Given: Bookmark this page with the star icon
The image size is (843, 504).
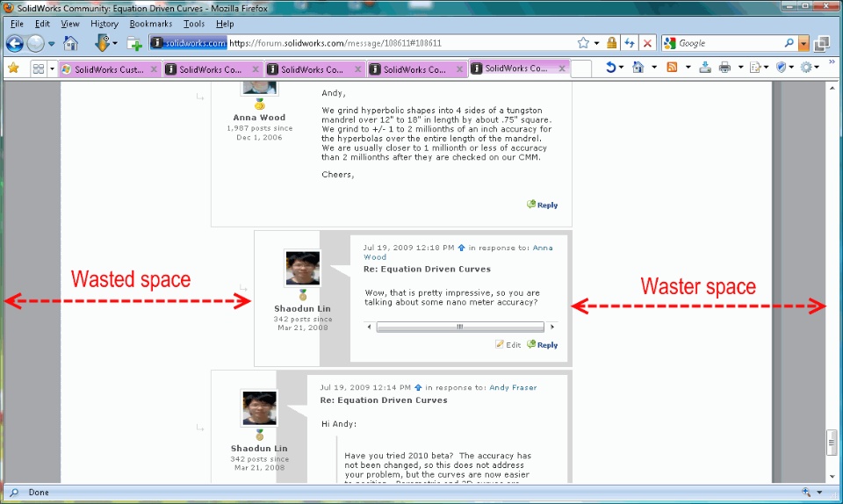Looking at the screenshot, I should (x=583, y=43).
